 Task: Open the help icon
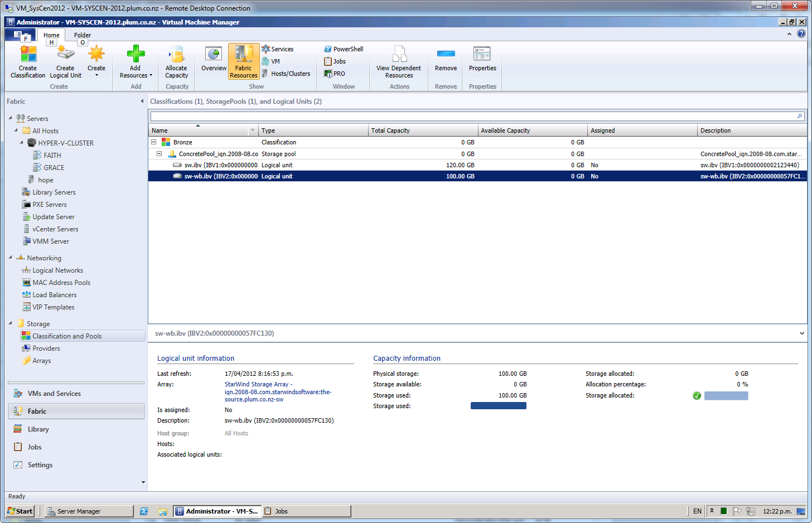click(x=801, y=33)
